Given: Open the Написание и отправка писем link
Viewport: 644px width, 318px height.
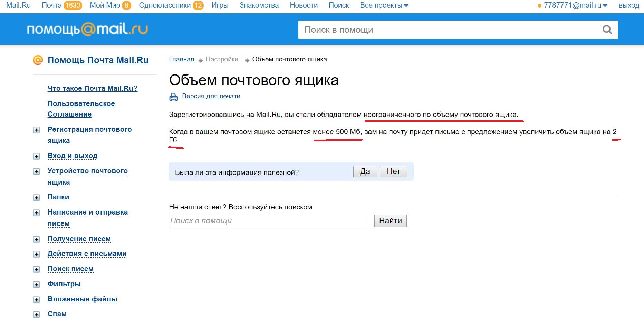Looking at the screenshot, I should [x=88, y=218].
